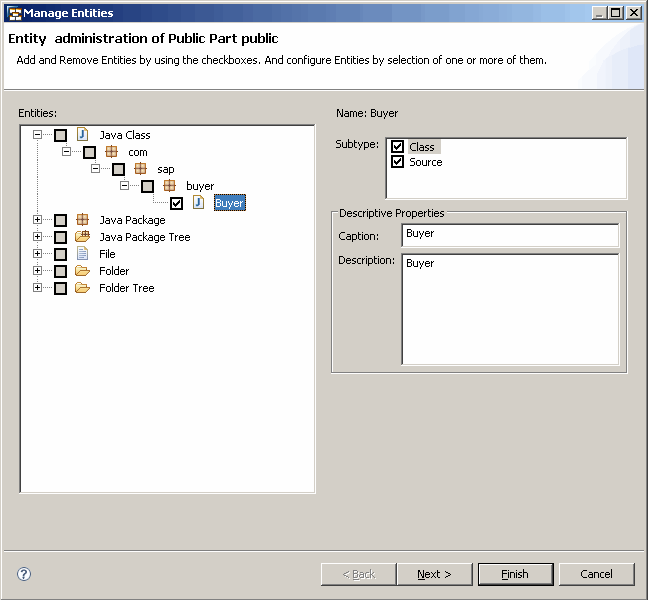648x600 pixels.
Task: Click the File document icon
Action: pos(83,253)
